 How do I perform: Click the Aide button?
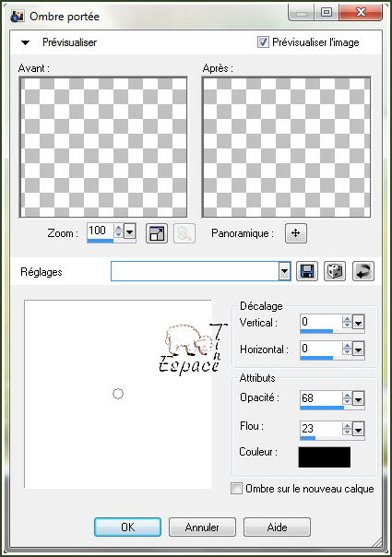[277, 527]
